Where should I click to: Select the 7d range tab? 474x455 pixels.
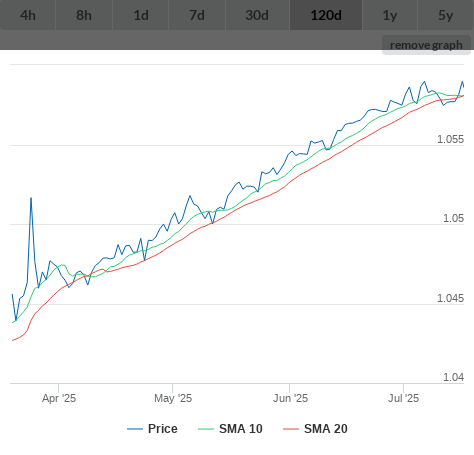pos(197,15)
